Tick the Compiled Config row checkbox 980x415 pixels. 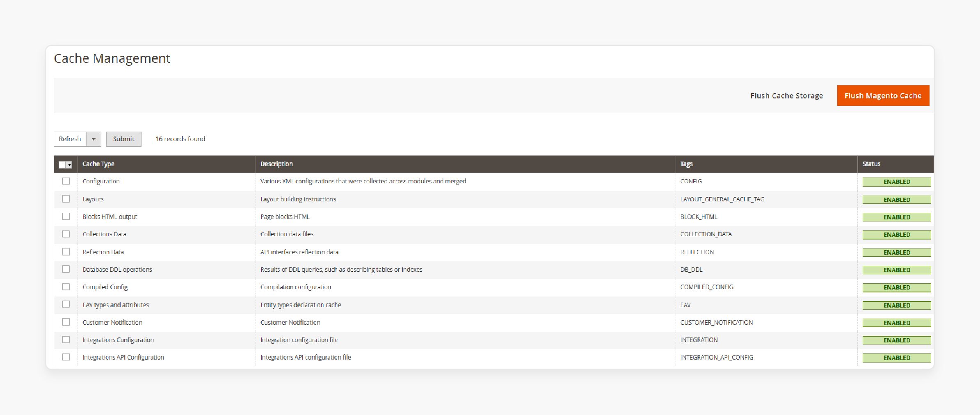(x=66, y=287)
